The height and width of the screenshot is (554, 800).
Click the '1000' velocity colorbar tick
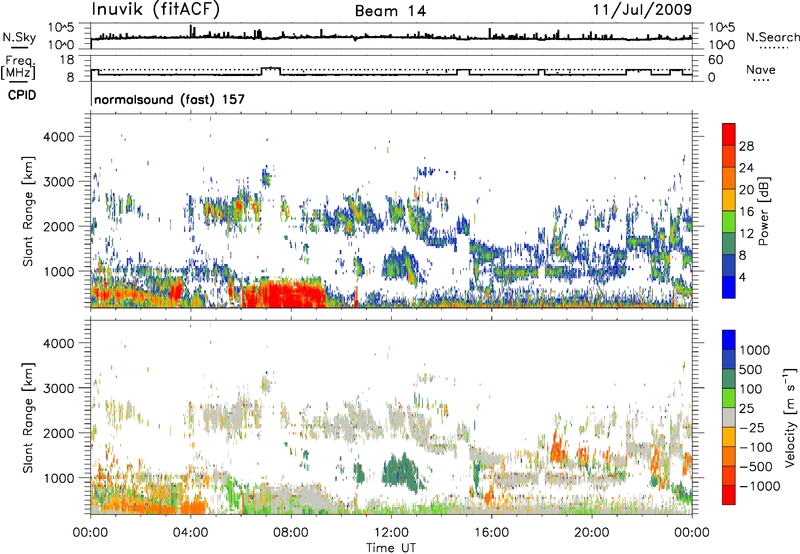pos(754,350)
